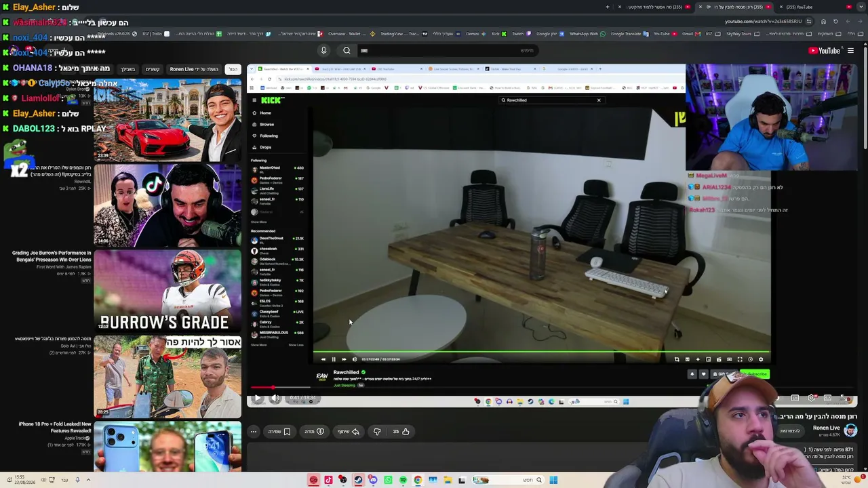Click the להצטרפות join button
The width and height of the screenshot is (868, 488).
789,431
